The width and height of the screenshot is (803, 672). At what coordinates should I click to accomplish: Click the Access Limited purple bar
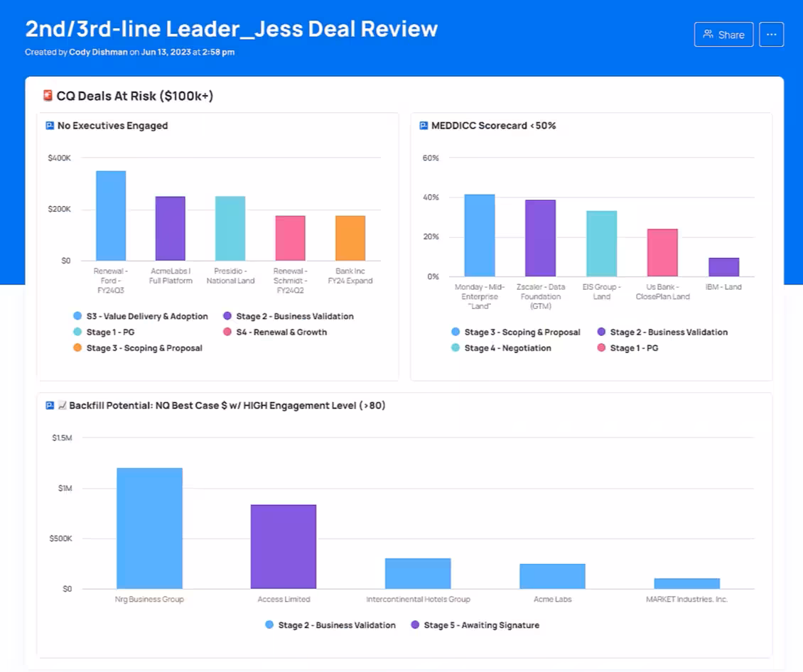[x=283, y=547]
